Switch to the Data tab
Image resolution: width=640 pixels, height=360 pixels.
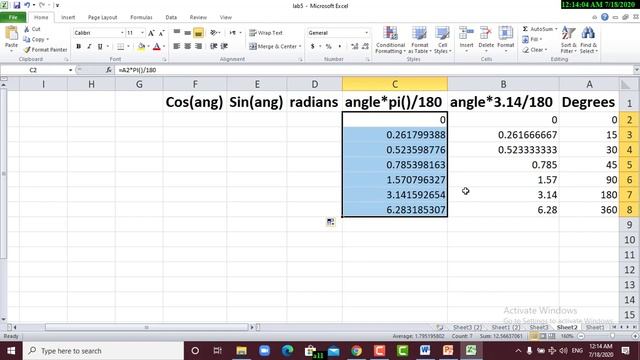pyautogui.click(x=171, y=17)
